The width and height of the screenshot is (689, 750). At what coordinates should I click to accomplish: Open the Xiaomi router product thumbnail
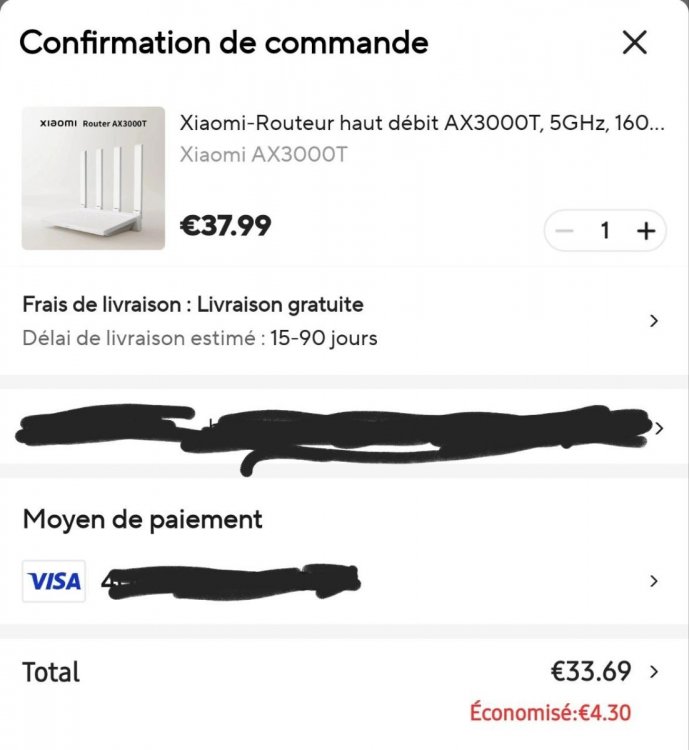pyautogui.click(x=93, y=178)
